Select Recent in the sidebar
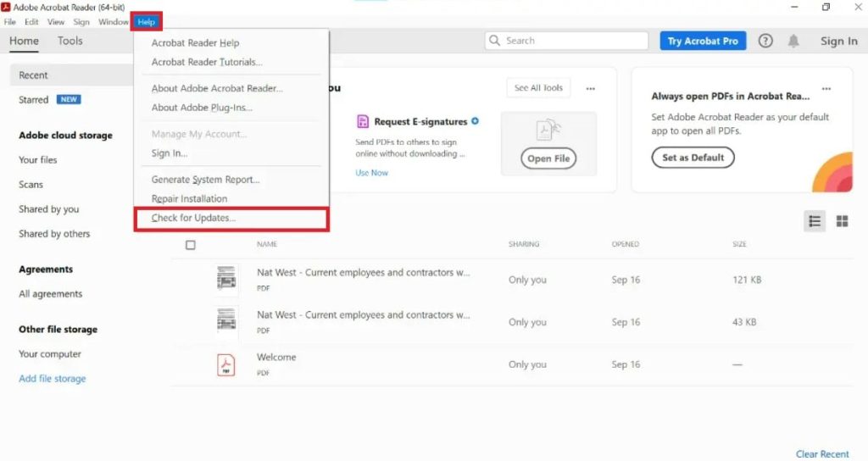Viewport: 868px width, 461px height. coord(71,75)
